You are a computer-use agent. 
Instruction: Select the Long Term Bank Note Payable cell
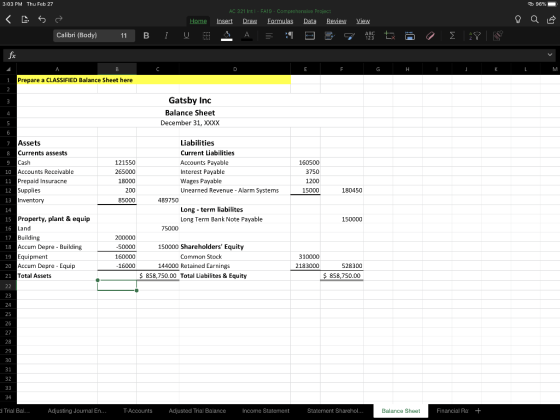click(235, 219)
